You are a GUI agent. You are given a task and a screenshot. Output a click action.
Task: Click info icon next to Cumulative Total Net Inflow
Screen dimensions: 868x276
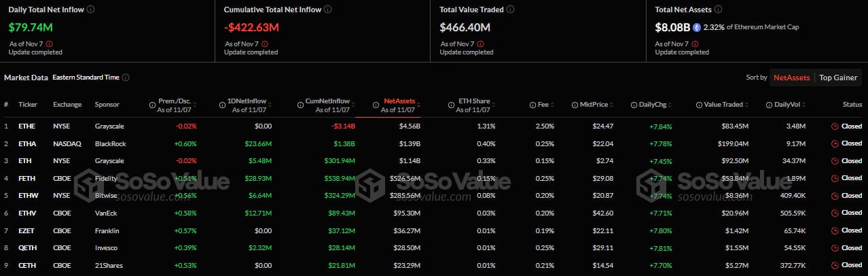tap(328, 10)
